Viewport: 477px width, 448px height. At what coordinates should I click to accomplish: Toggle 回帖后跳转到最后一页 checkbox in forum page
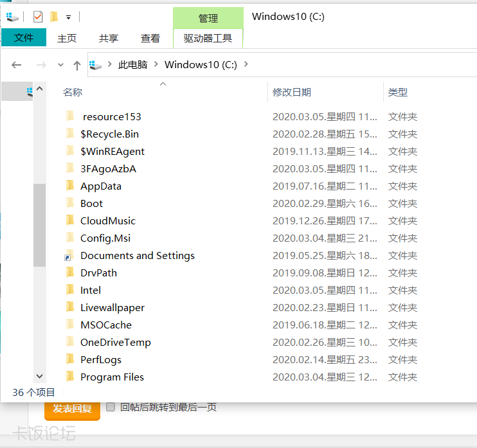(111, 407)
